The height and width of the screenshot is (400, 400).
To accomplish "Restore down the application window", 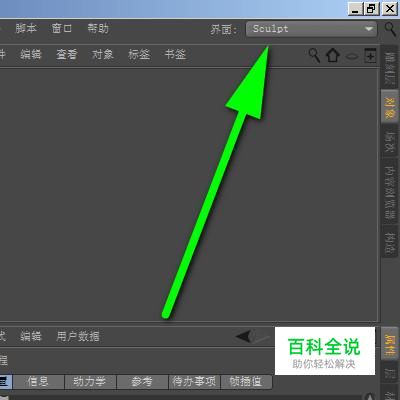I will [372, 8].
